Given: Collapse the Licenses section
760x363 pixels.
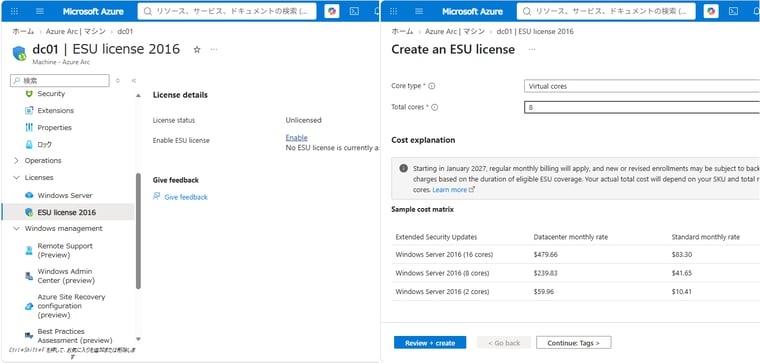Looking at the screenshot, I should coord(16,177).
